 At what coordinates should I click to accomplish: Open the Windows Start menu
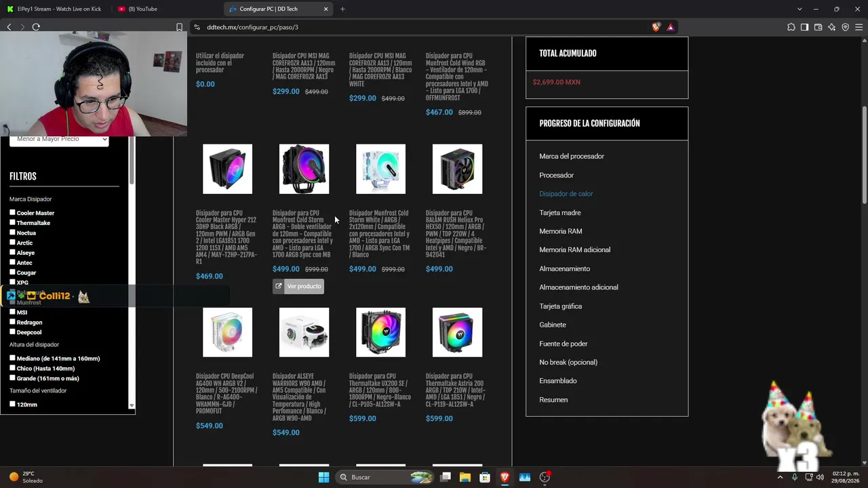point(323,477)
